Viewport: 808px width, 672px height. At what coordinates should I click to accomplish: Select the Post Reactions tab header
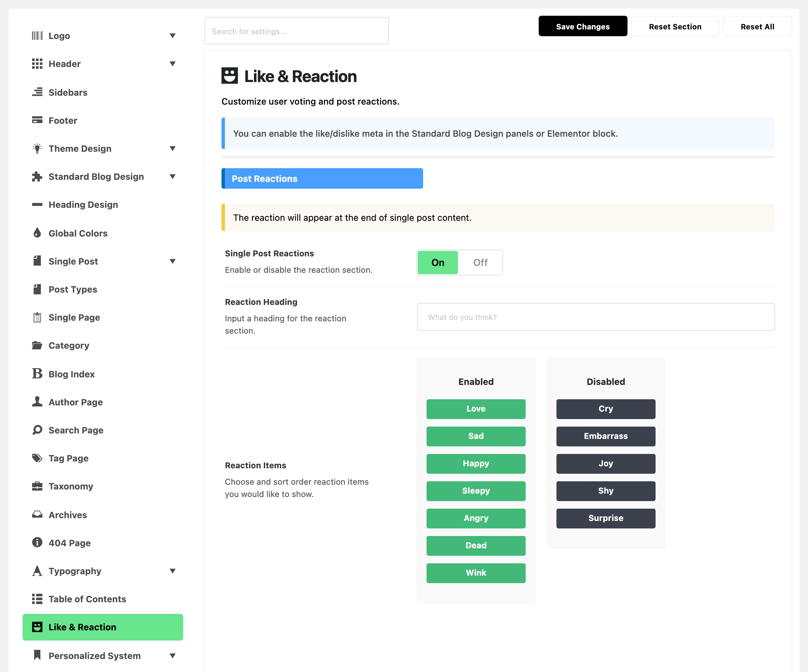(x=322, y=178)
